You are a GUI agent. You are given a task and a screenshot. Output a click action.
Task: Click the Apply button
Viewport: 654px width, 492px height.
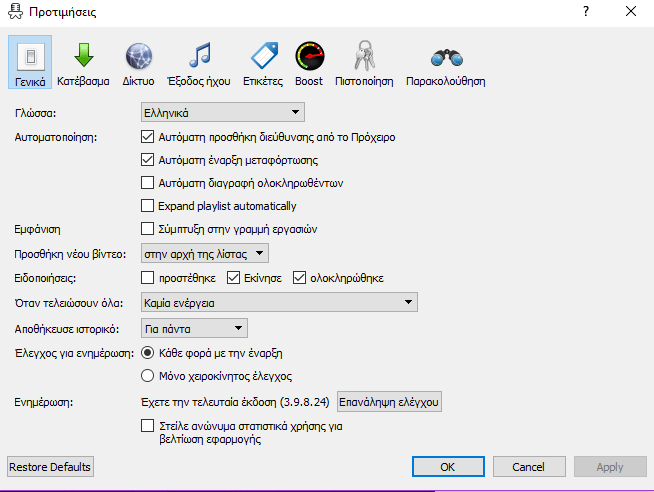[610, 467]
